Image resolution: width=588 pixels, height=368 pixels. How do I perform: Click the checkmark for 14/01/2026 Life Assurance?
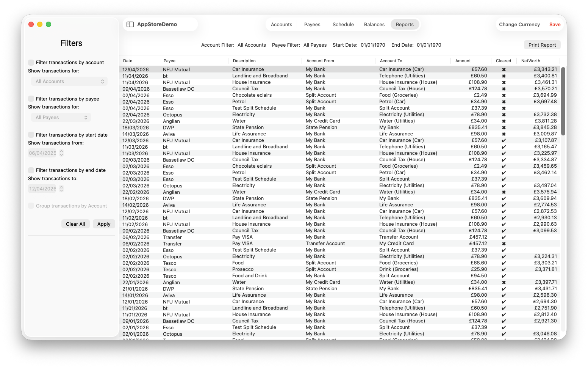(504, 295)
